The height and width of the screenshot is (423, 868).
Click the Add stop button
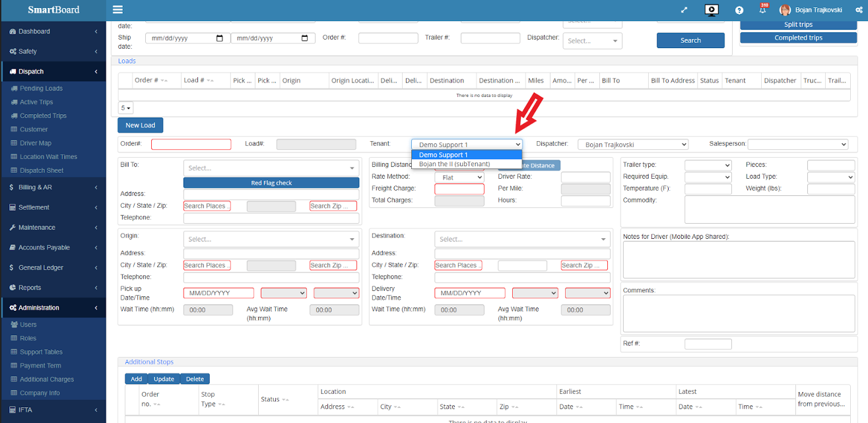136,379
